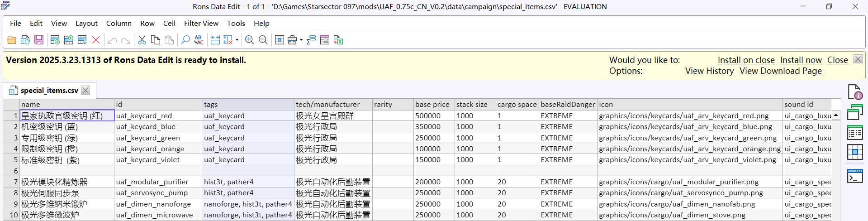Expand the row height tool dropdown arrow

237,40
